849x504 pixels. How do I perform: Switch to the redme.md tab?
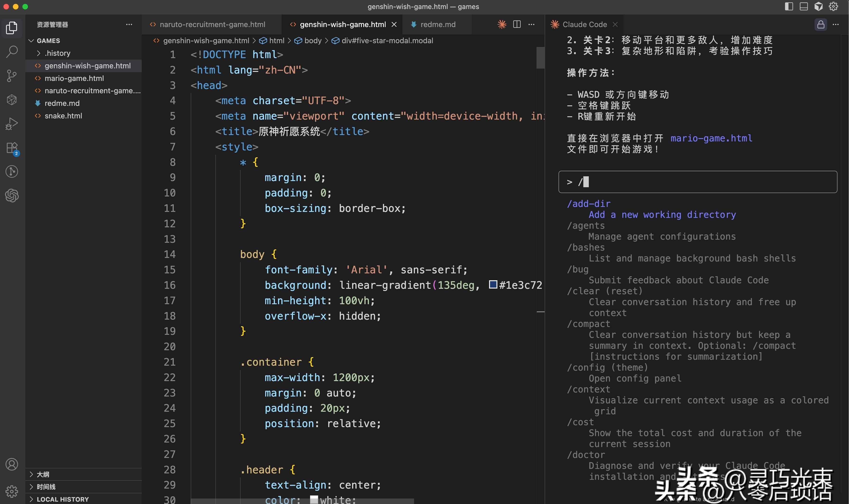click(438, 24)
